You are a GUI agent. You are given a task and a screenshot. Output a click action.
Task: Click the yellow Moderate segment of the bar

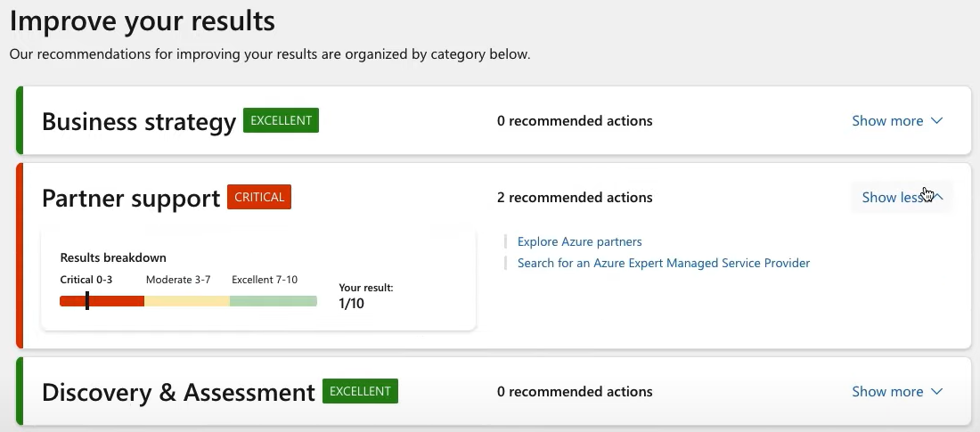(x=187, y=301)
